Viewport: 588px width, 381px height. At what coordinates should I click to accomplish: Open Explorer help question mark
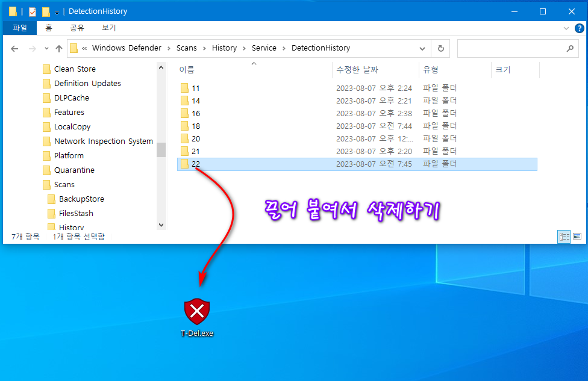click(580, 28)
